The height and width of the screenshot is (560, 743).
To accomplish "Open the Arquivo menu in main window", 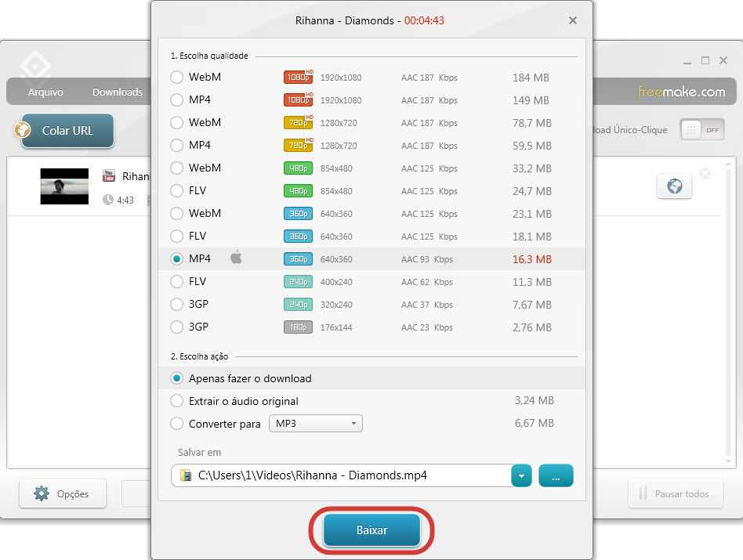I will tap(45, 92).
